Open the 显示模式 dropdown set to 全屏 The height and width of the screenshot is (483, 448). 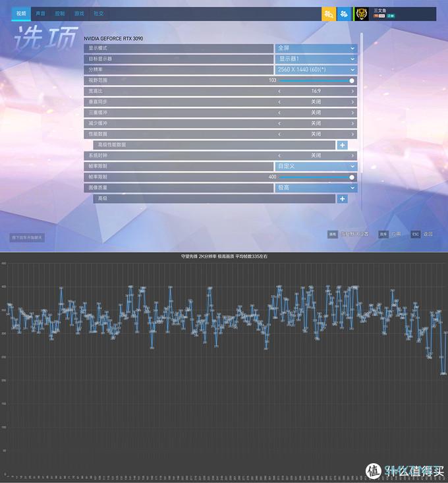pyautogui.click(x=316, y=48)
